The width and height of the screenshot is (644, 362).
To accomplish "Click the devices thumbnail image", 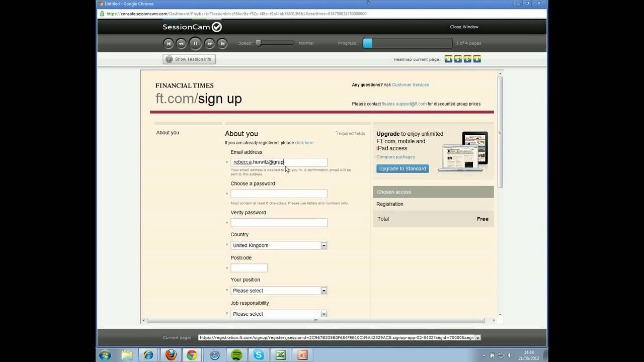I will [463, 151].
